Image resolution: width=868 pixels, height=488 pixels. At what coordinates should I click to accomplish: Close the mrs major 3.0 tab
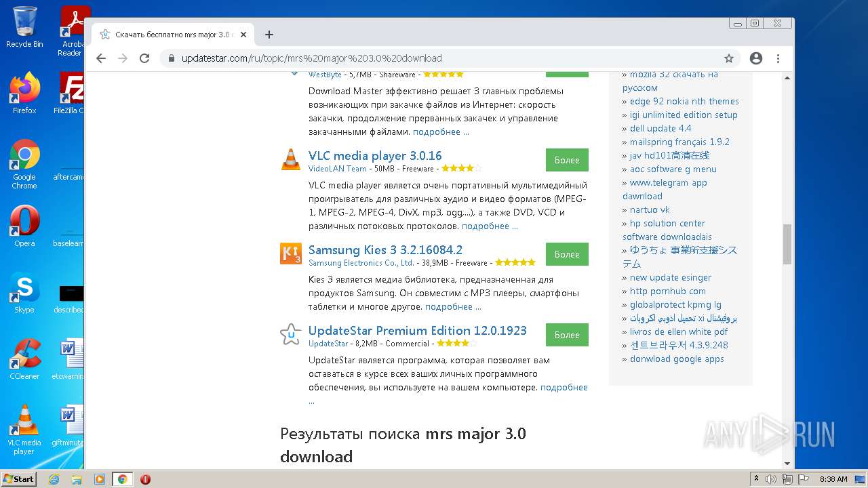[243, 35]
